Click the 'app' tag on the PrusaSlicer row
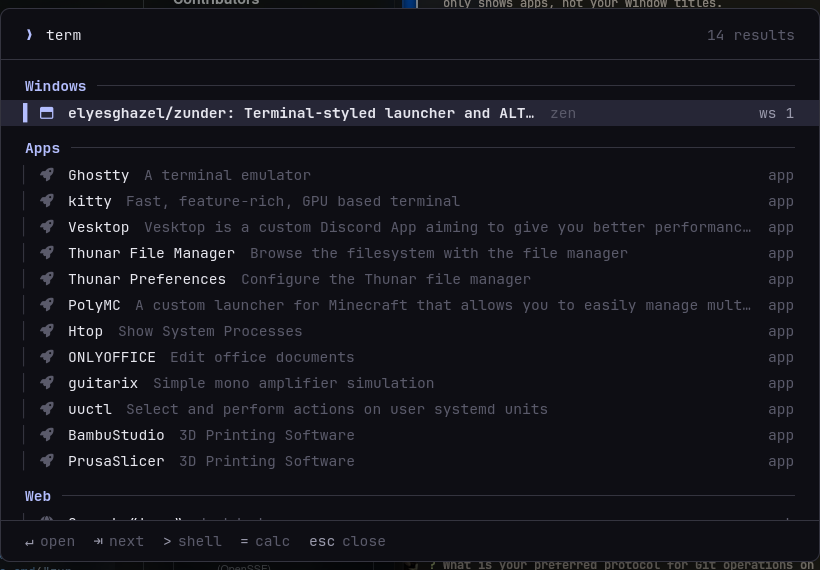 781,462
